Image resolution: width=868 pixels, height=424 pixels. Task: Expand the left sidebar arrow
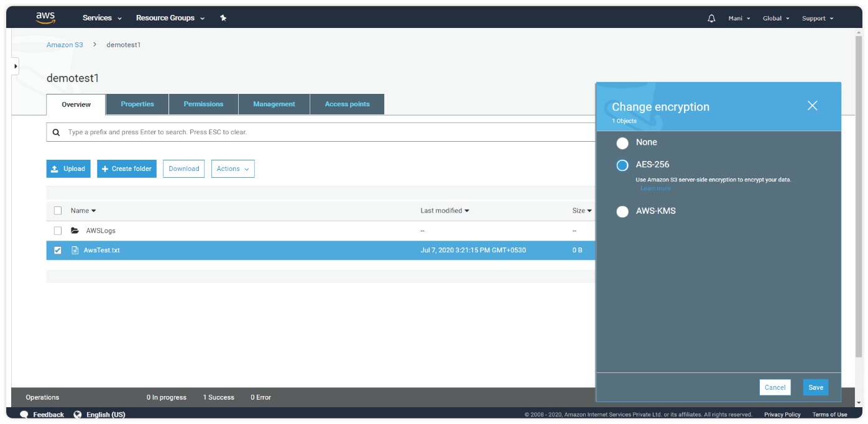coord(16,66)
